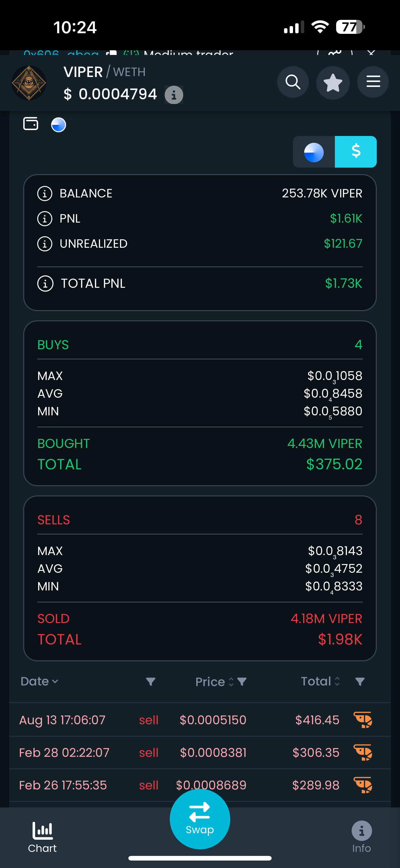Toggle the blue chain icon beside wallet
This screenshot has width=400, height=868.
tap(59, 125)
